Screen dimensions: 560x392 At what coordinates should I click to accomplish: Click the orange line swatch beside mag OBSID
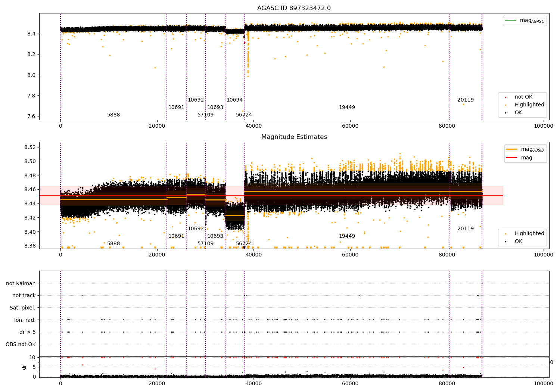click(x=511, y=149)
